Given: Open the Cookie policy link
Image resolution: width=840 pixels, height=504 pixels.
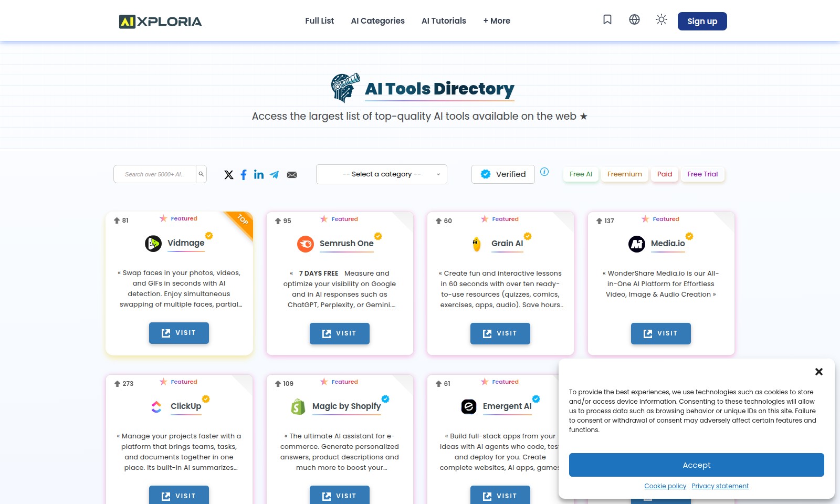Looking at the screenshot, I should (x=665, y=486).
